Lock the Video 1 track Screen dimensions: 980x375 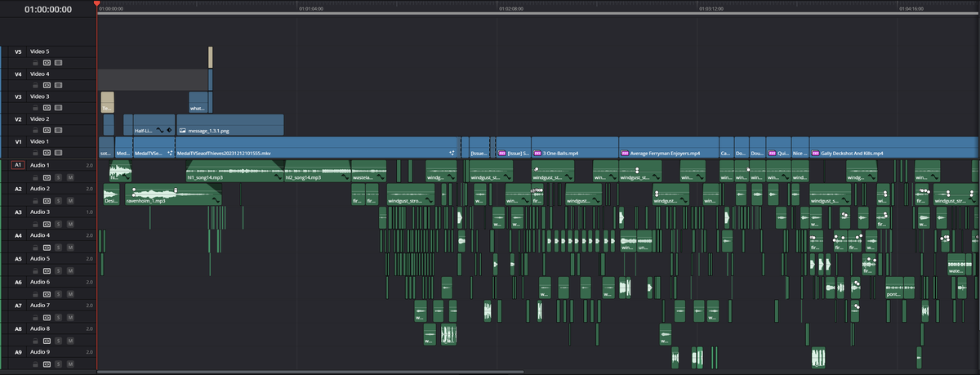(36, 154)
